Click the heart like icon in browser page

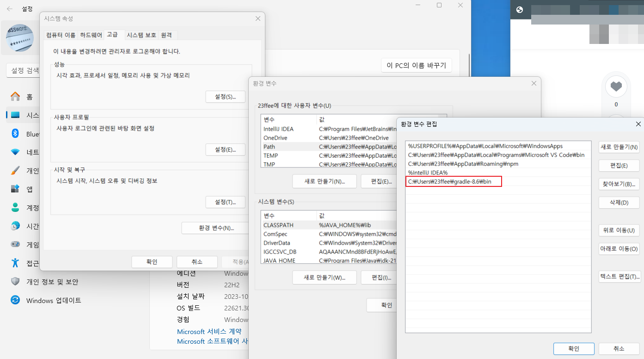(616, 86)
